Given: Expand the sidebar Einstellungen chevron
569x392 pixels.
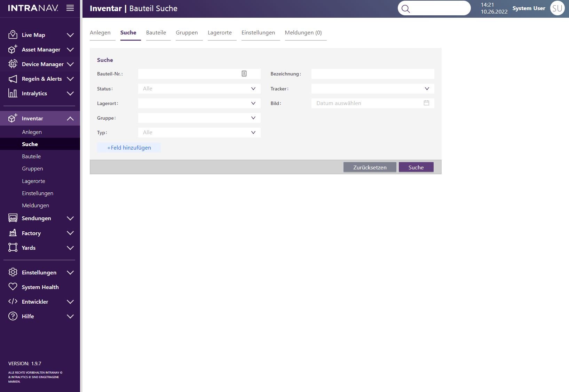Looking at the screenshot, I should pyautogui.click(x=70, y=272).
